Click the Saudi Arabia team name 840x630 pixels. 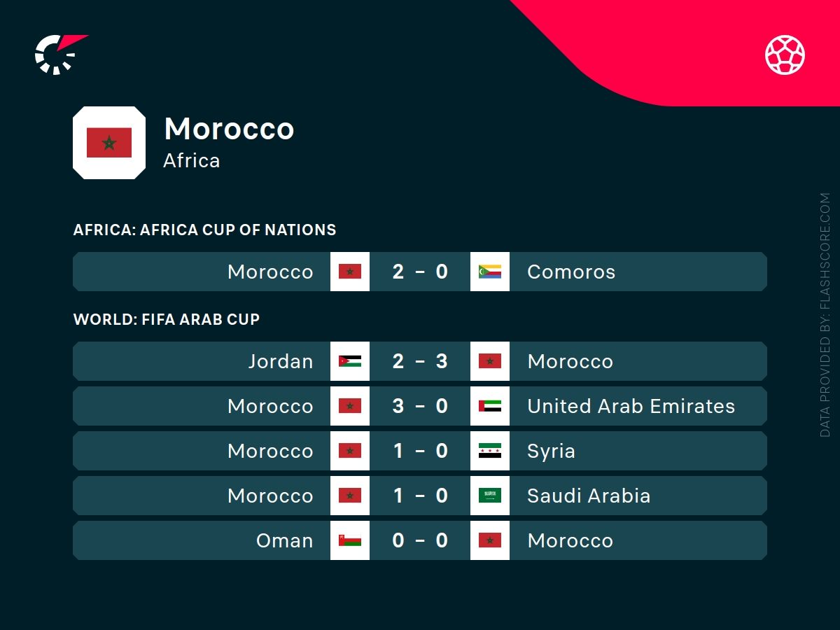tap(589, 496)
